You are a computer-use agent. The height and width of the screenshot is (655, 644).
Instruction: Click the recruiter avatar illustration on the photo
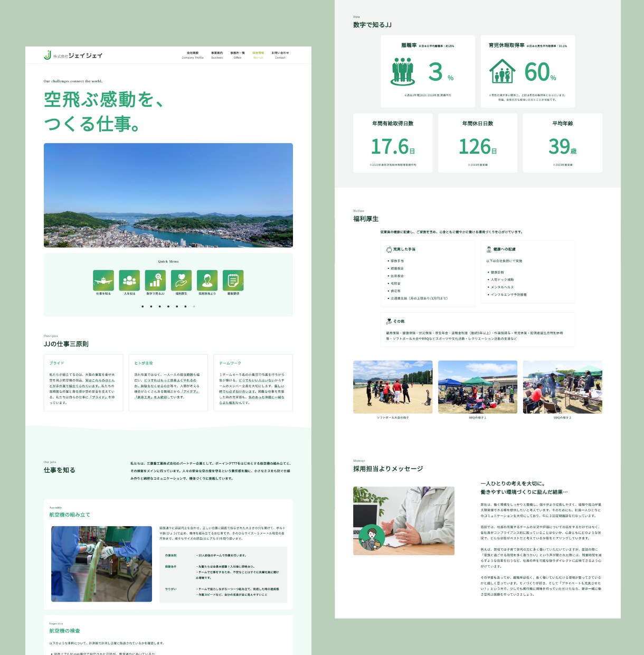pos(372,538)
